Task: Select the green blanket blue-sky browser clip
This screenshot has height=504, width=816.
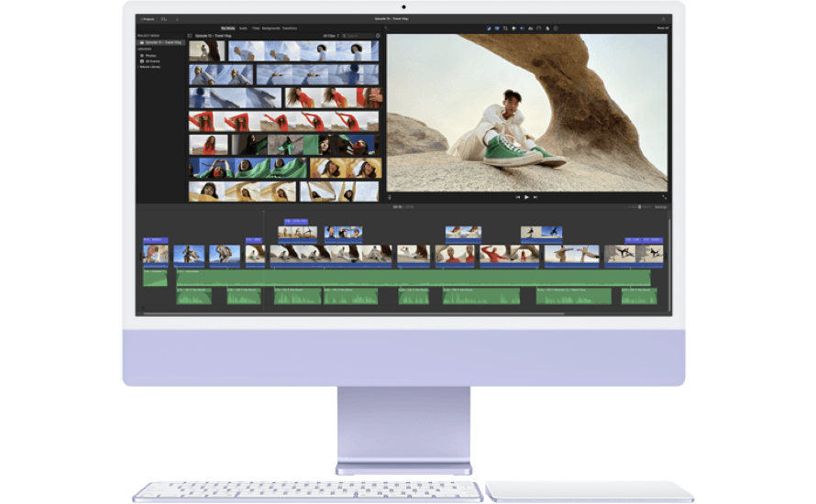Action: (x=248, y=168)
